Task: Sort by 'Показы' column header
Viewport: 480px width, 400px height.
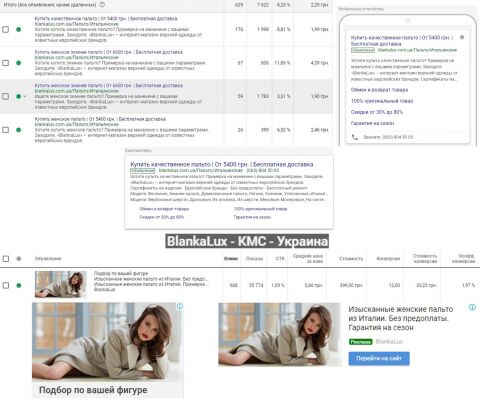Action: click(254, 259)
